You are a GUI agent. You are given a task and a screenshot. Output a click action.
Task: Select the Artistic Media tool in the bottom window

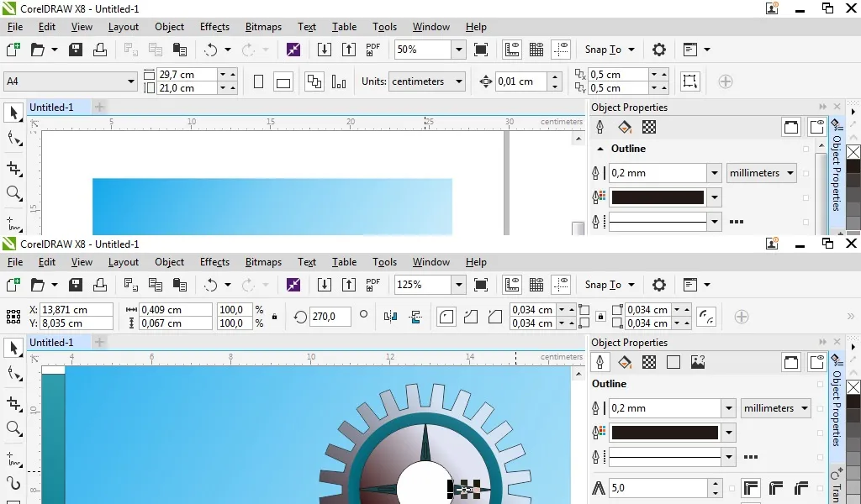click(x=13, y=484)
